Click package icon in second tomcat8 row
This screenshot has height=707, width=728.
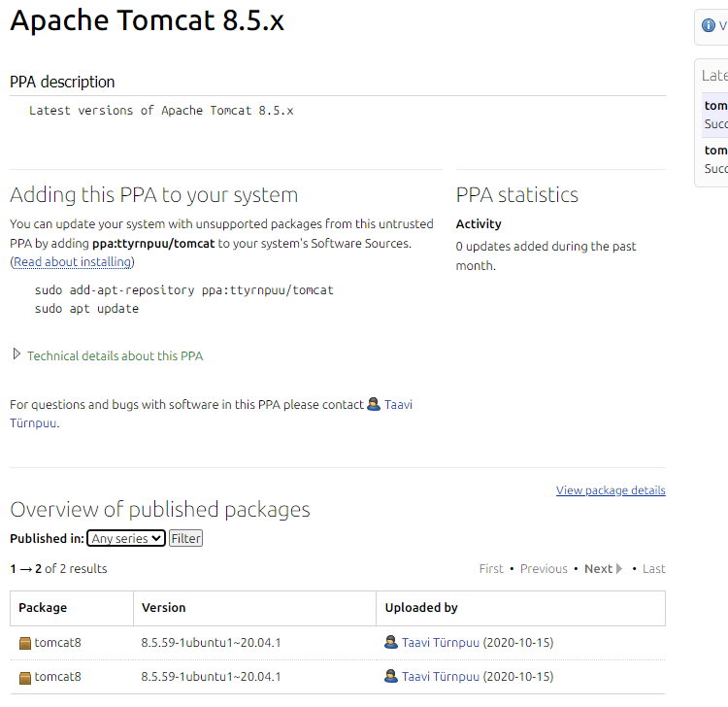tap(25, 678)
